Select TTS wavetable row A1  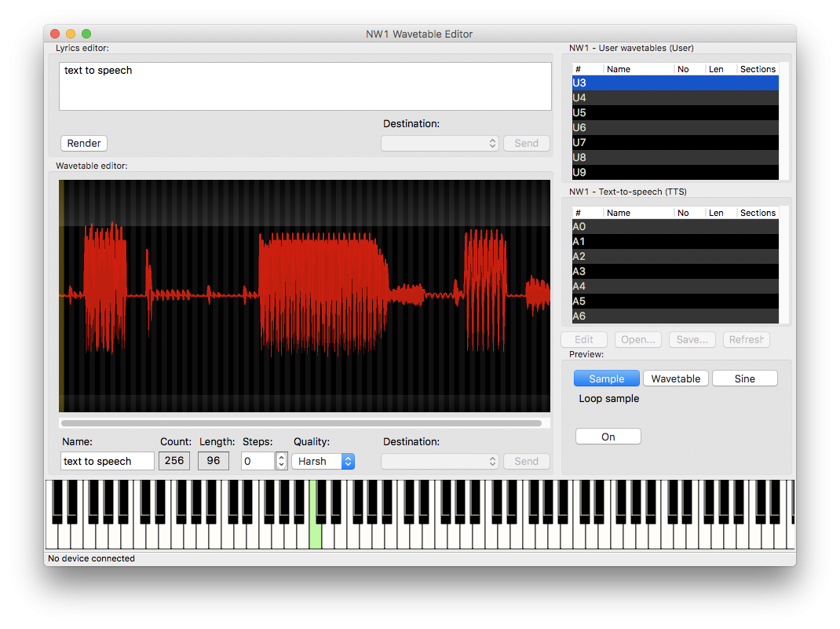pyautogui.click(x=675, y=241)
